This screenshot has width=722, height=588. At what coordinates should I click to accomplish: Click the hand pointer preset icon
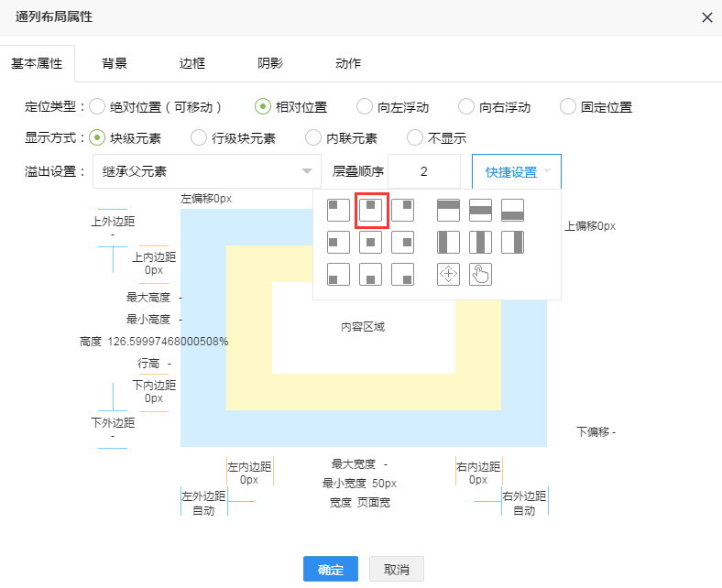(481, 274)
